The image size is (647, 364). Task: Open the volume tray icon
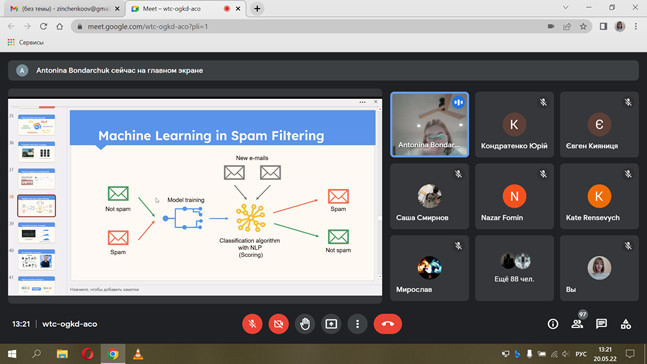(x=566, y=354)
